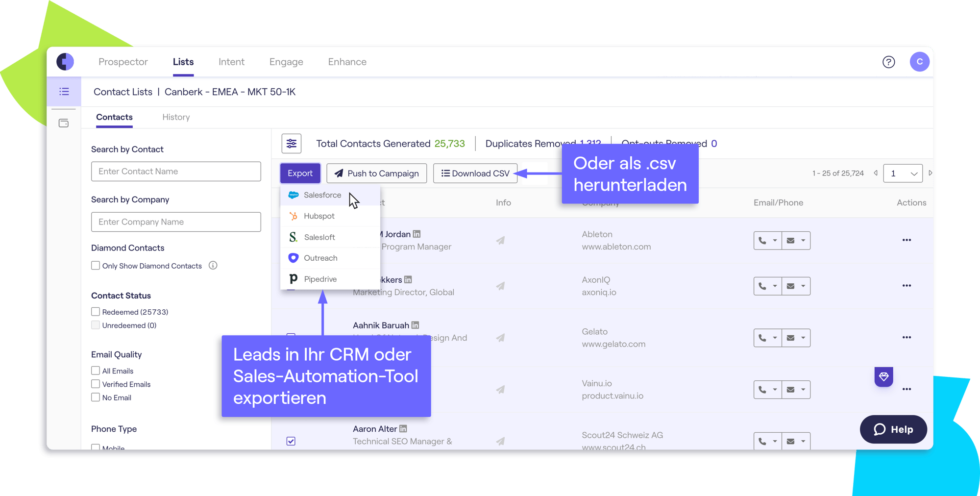Expand phone dropdown in AxonIQ row
The height and width of the screenshot is (496, 980).
click(775, 286)
